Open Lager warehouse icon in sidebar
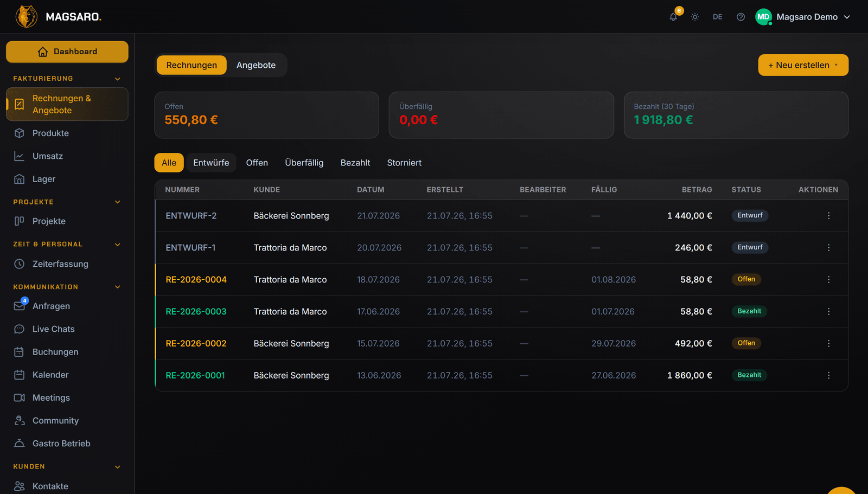 point(20,179)
